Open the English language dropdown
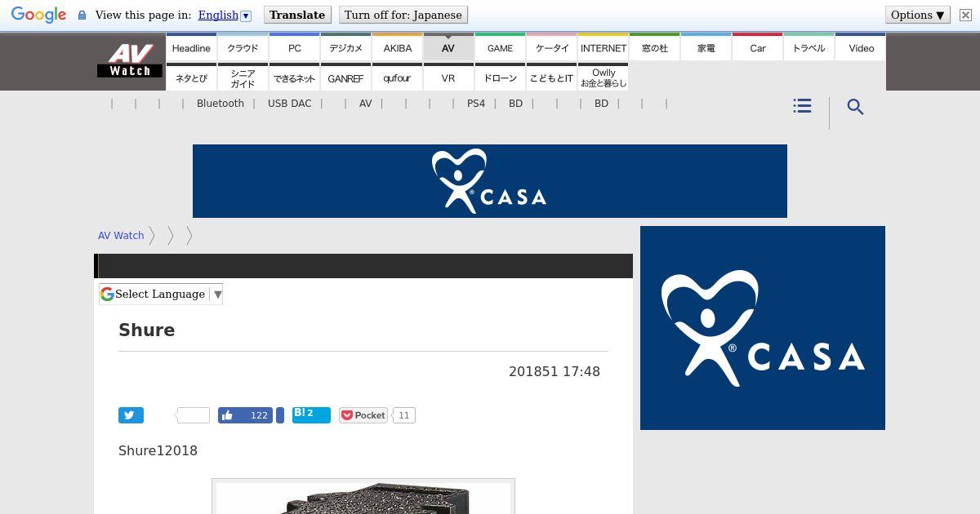 225,16
